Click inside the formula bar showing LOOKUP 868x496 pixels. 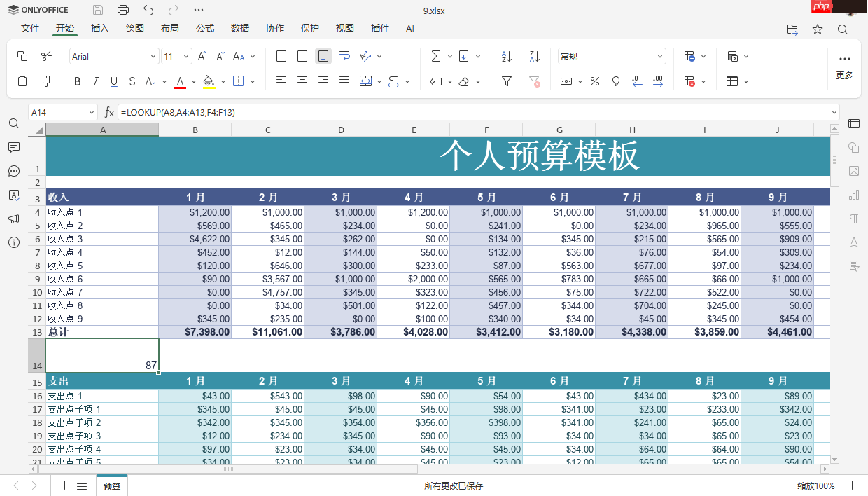[210, 112]
